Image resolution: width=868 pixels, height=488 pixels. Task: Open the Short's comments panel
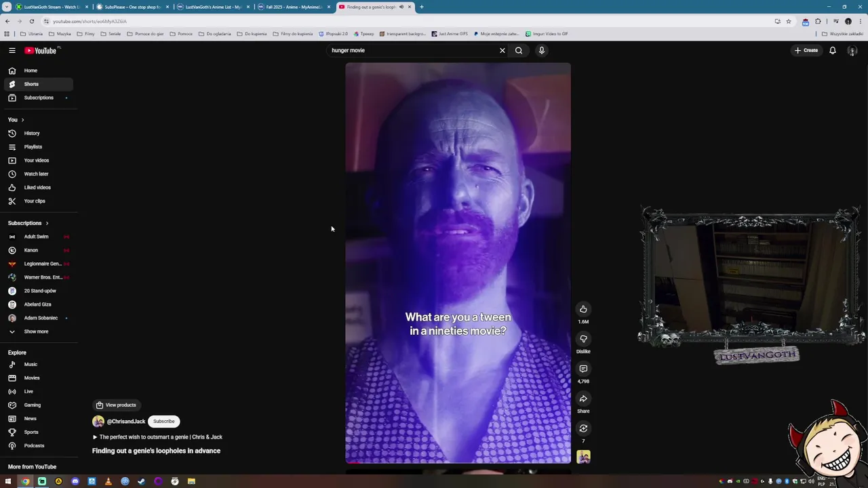[x=583, y=369]
